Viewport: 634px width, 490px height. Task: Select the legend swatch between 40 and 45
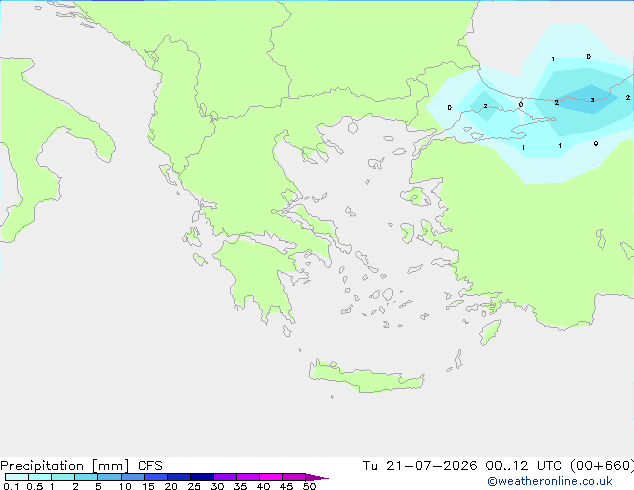(x=271, y=477)
